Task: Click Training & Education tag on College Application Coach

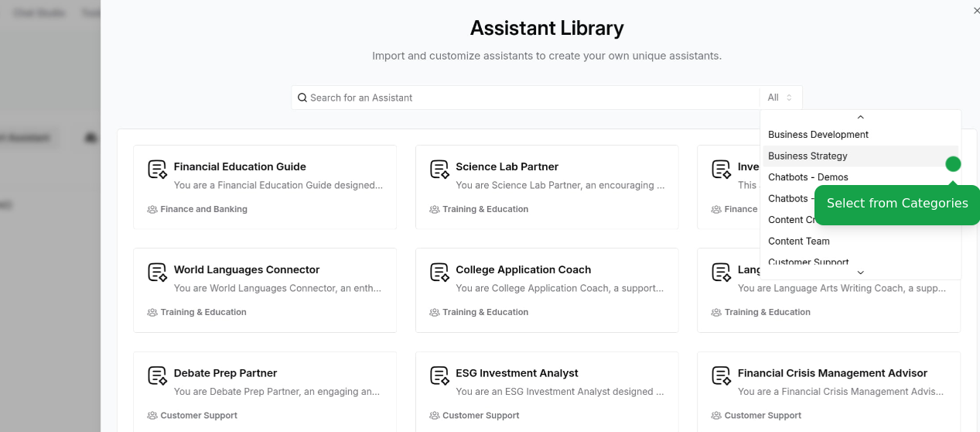Action: [x=486, y=312]
